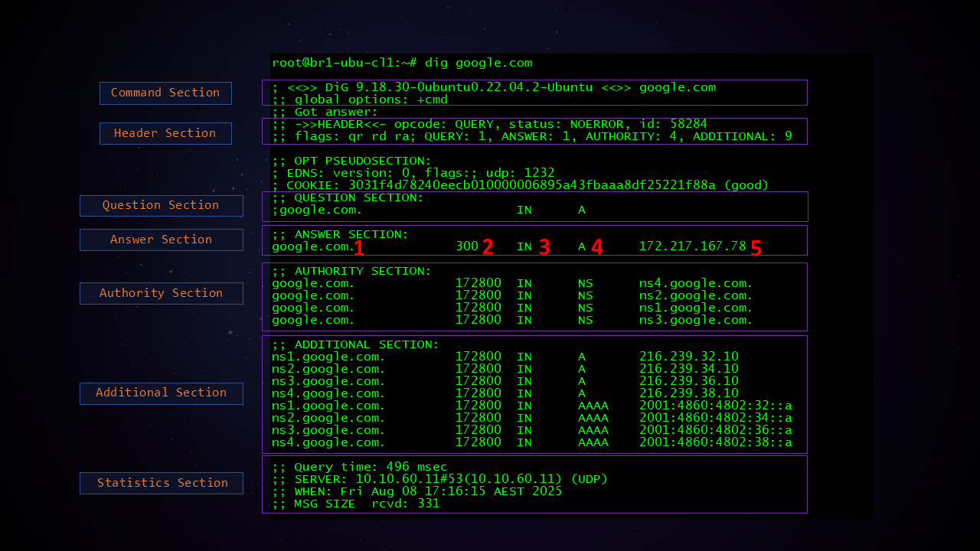980x551 pixels.
Task: Click the address 216.239.32.10
Action: pyautogui.click(x=689, y=357)
